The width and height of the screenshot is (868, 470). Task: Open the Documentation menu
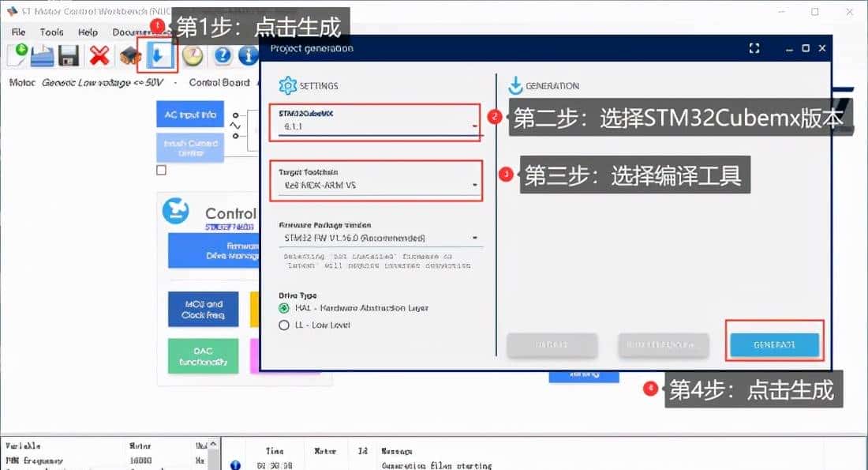(x=133, y=32)
